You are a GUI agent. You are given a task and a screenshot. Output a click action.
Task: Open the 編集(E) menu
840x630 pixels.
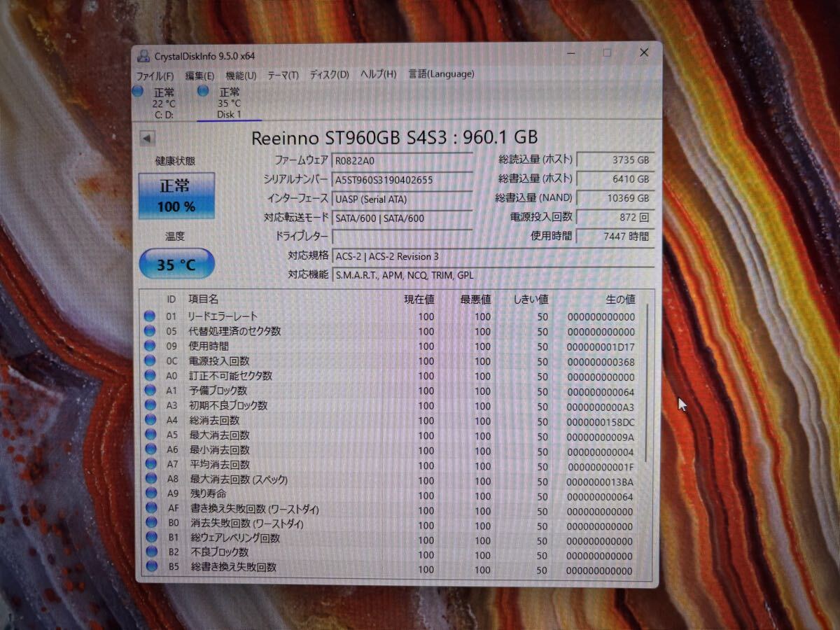tap(199, 75)
